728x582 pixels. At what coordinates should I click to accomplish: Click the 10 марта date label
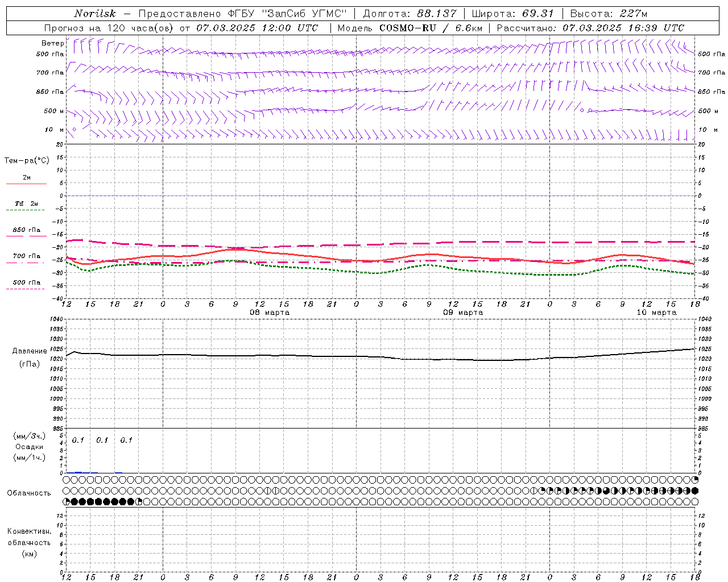656,312
